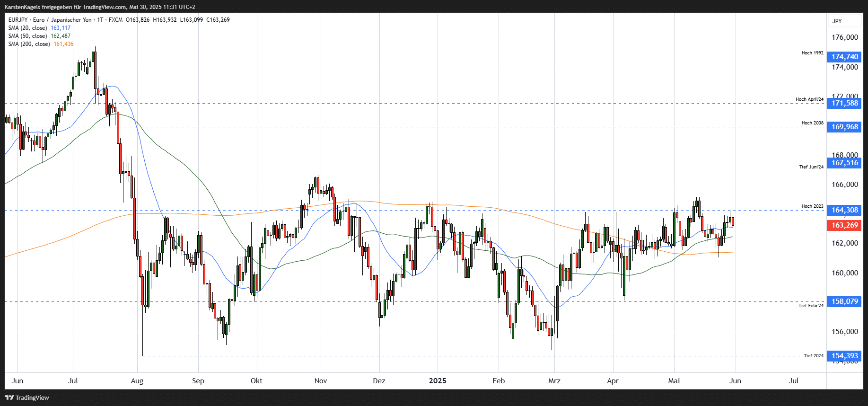Click the 164,308 price level label
Image resolution: width=868 pixels, height=406 pixels.
(x=844, y=210)
